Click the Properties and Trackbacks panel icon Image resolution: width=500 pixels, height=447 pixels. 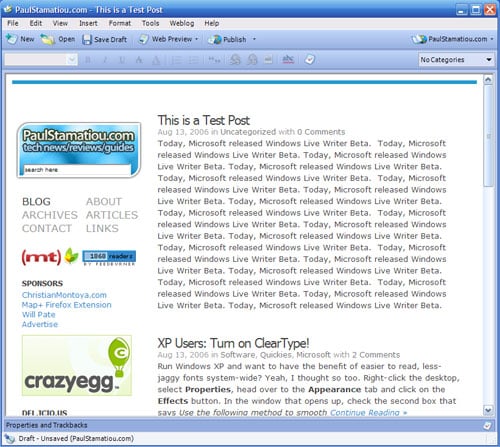coord(487,425)
